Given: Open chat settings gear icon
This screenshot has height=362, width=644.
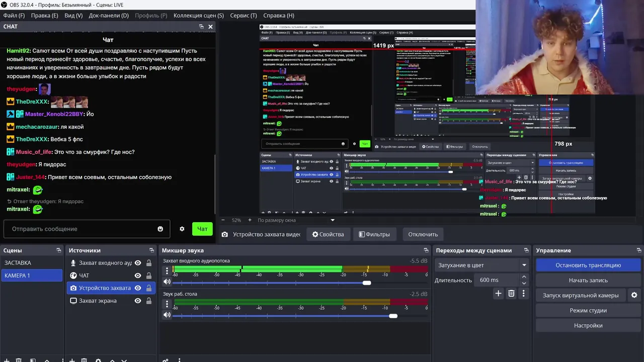Looking at the screenshot, I should [x=182, y=229].
